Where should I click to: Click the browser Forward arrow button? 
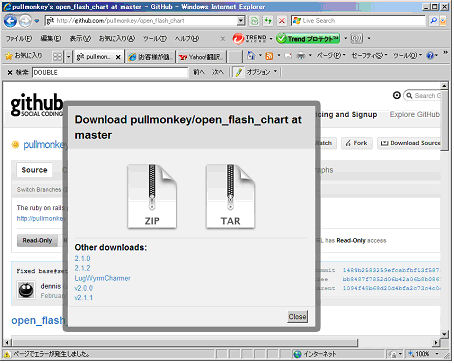pyautogui.click(x=25, y=21)
